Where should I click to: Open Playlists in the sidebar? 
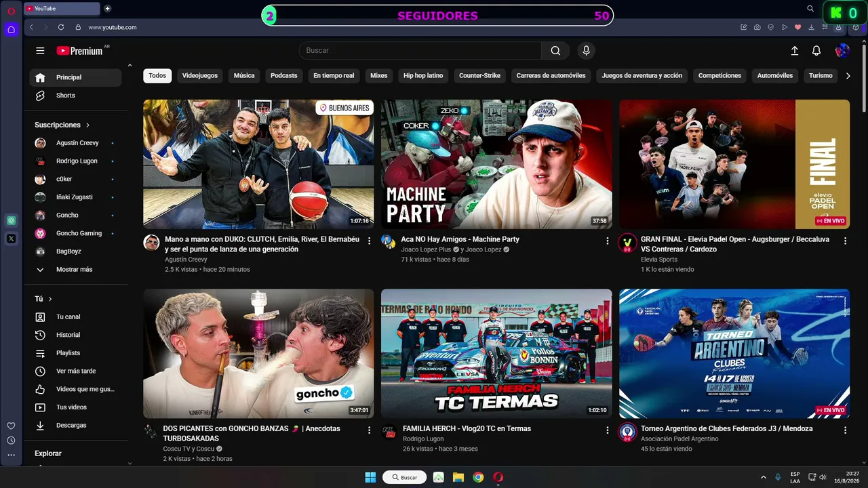pos(75,353)
